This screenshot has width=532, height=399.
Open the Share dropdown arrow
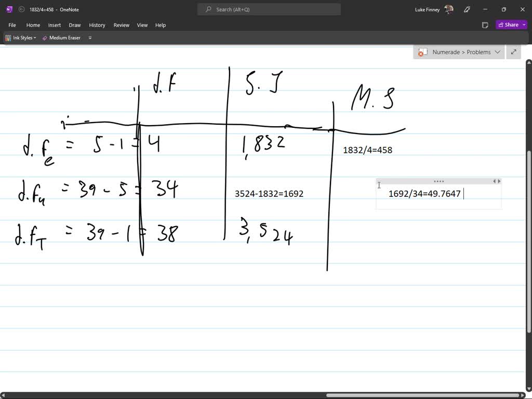523,24
